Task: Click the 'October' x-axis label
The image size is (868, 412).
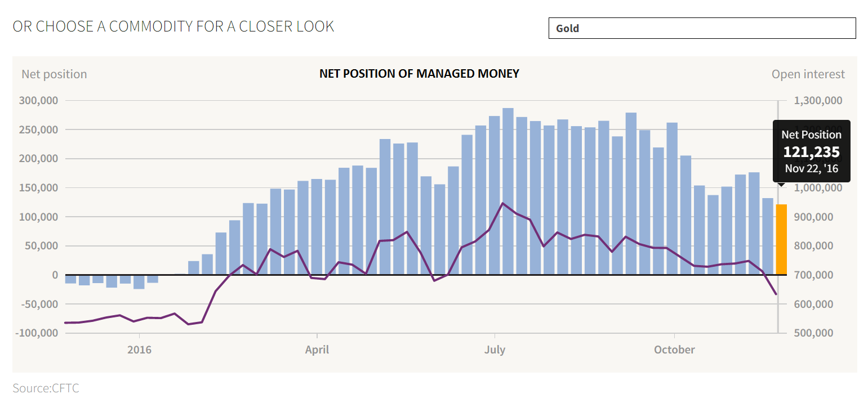Action: click(x=674, y=350)
